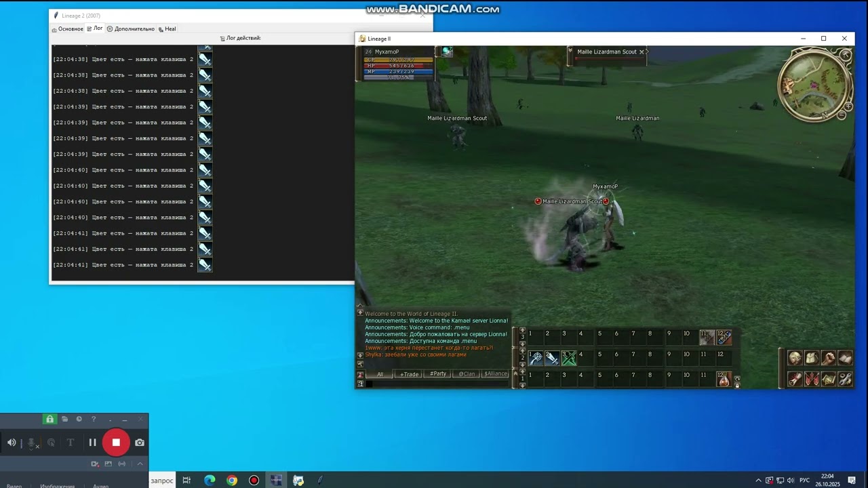Select the All chat tab
Screen dimensions: 868x488
point(380,374)
